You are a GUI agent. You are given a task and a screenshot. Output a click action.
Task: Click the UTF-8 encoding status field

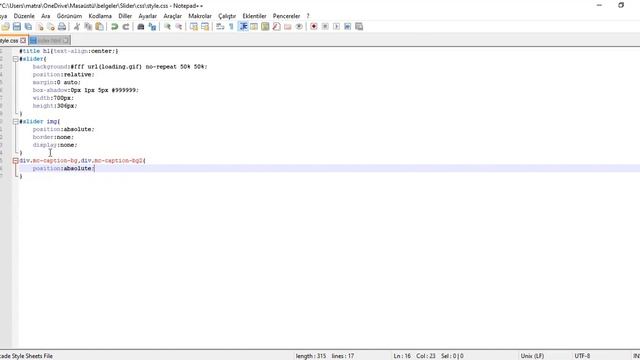[582, 356]
